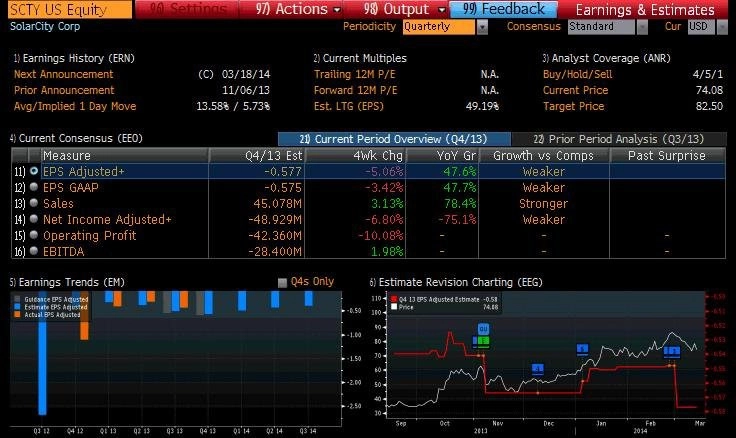Open the Cur USD currency dropdown
Screen dimensions: 736x438
[x=701, y=27]
